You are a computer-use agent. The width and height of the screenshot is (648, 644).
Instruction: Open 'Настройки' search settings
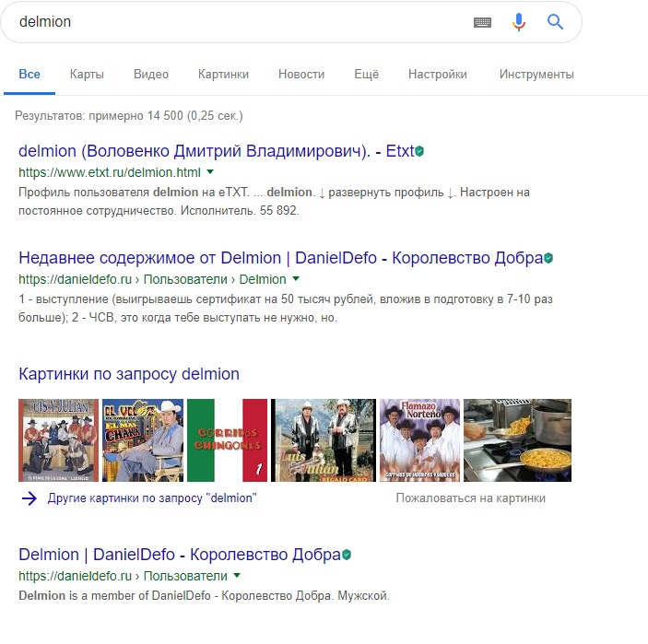click(x=437, y=75)
